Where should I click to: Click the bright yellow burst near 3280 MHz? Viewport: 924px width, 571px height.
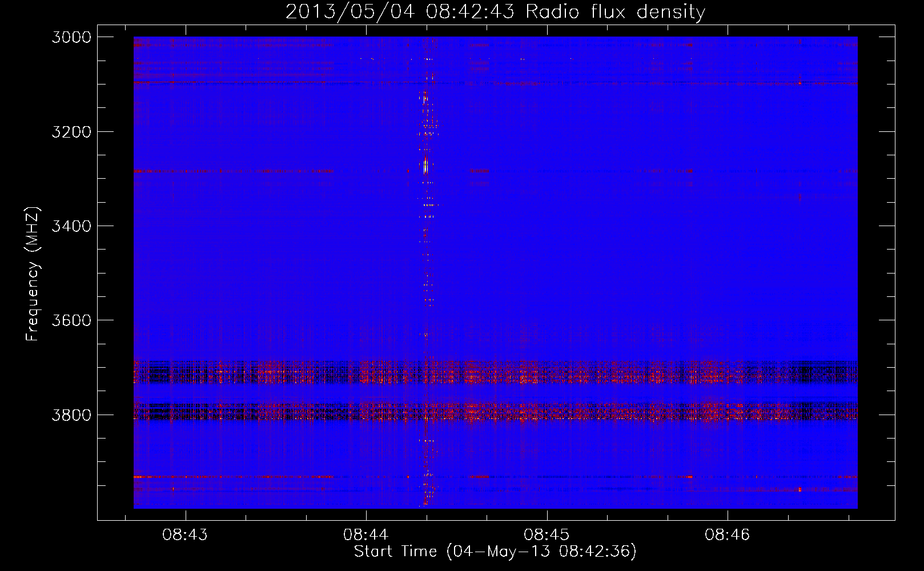(x=425, y=166)
